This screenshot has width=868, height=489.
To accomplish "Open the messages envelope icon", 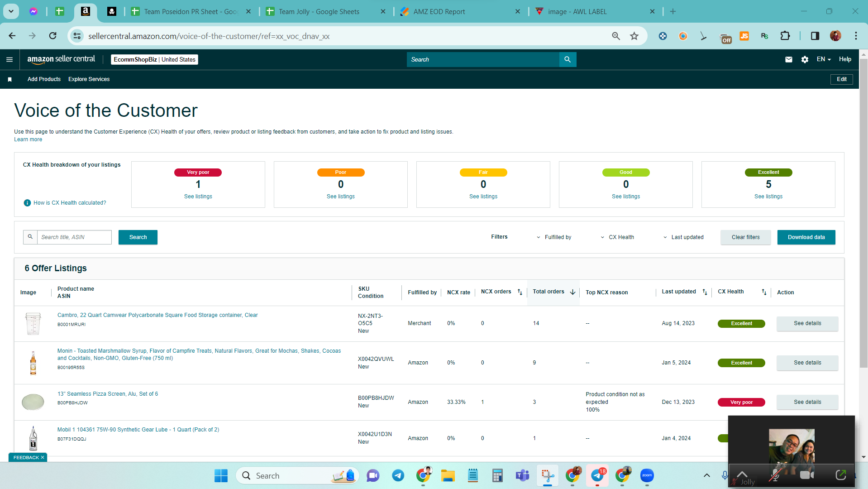I will coord(789,59).
